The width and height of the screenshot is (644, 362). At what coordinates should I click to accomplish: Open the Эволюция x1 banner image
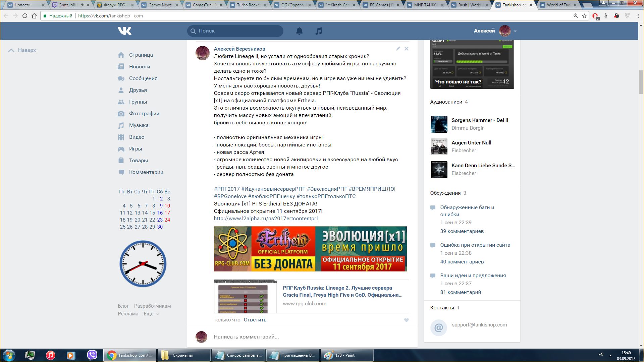310,249
